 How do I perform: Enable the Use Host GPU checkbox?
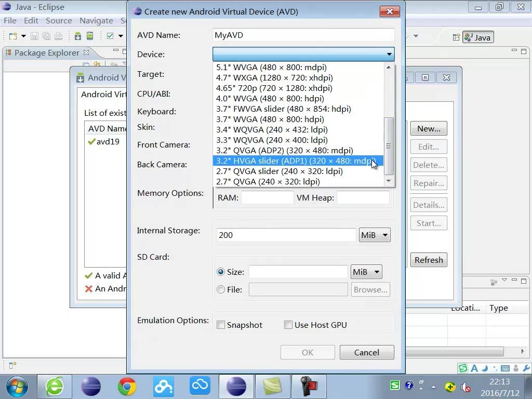[288, 325]
